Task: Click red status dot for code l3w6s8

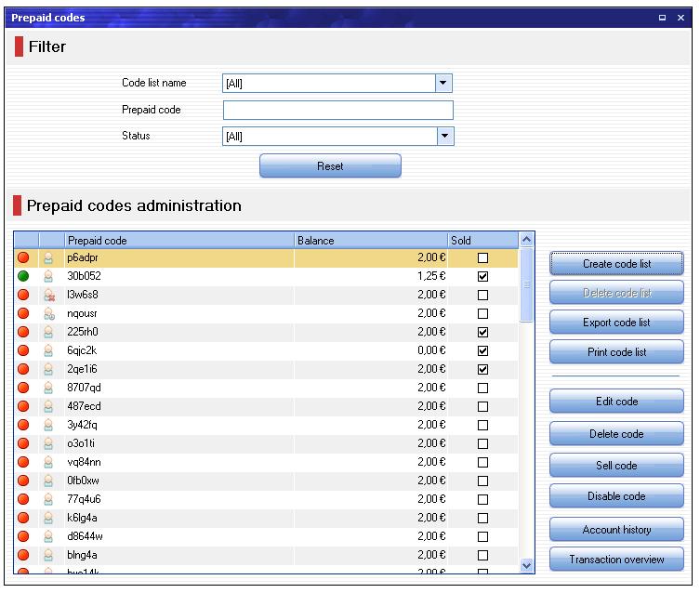Action: pos(23,295)
